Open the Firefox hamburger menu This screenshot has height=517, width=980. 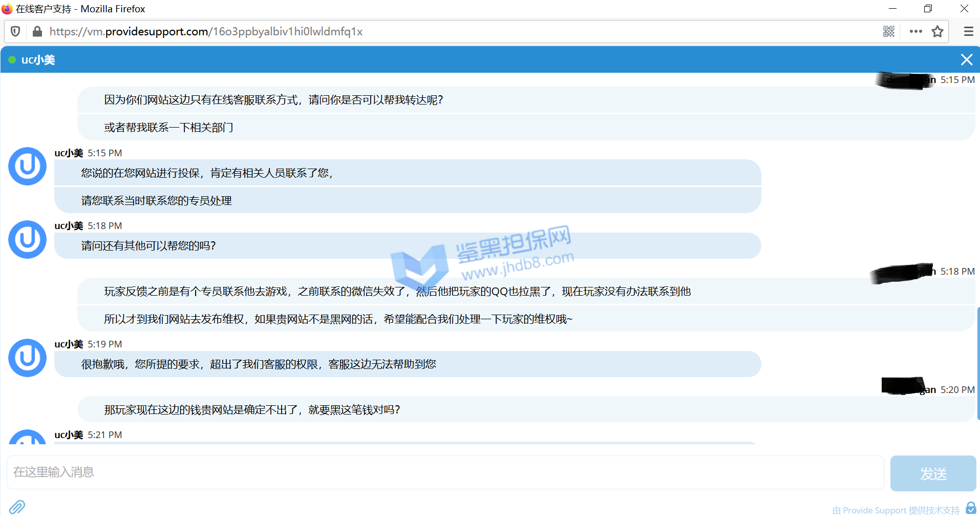pos(968,32)
